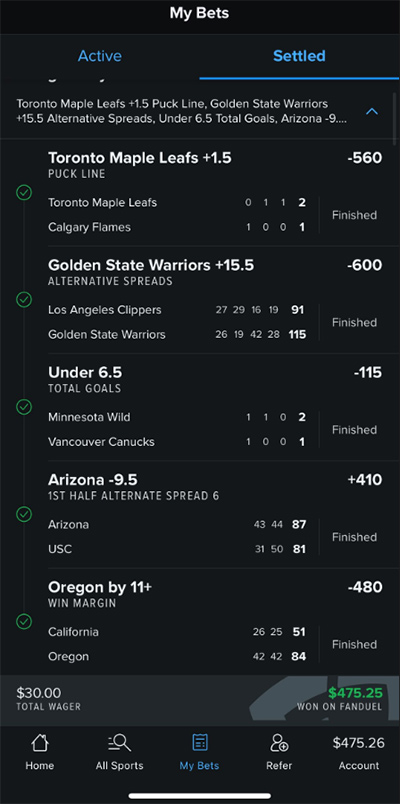Tap the $30.00 total wager amount
Image resolution: width=400 pixels, height=804 pixels.
click(x=38, y=693)
